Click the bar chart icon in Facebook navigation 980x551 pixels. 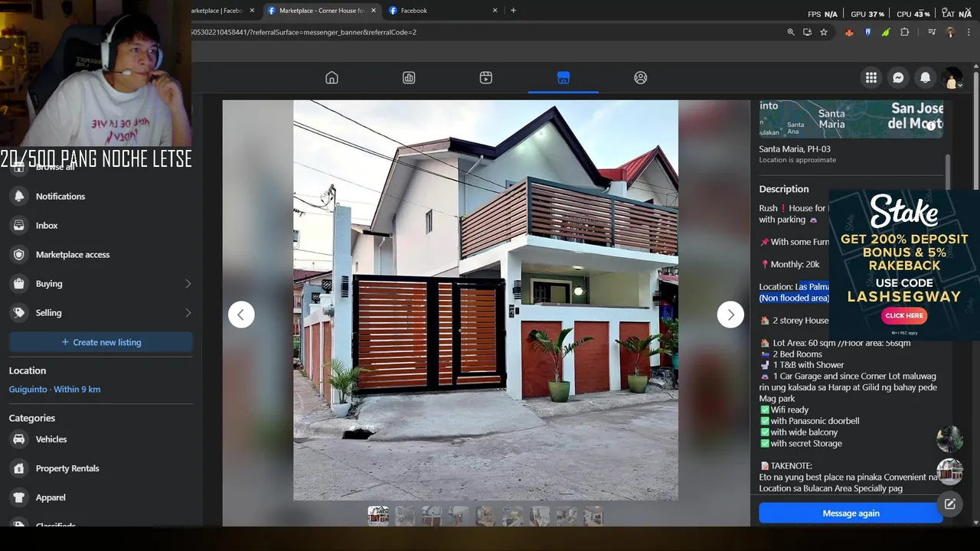pos(409,77)
